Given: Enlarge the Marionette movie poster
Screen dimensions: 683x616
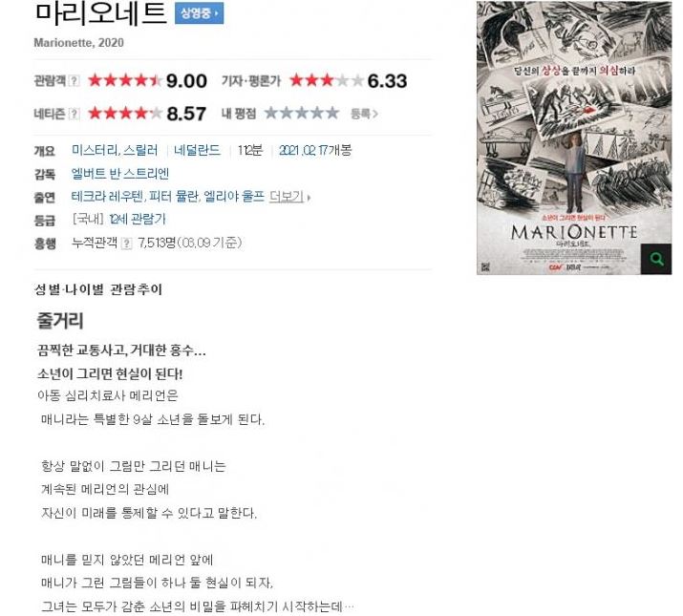Looking at the screenshot, I should point(574,138).
